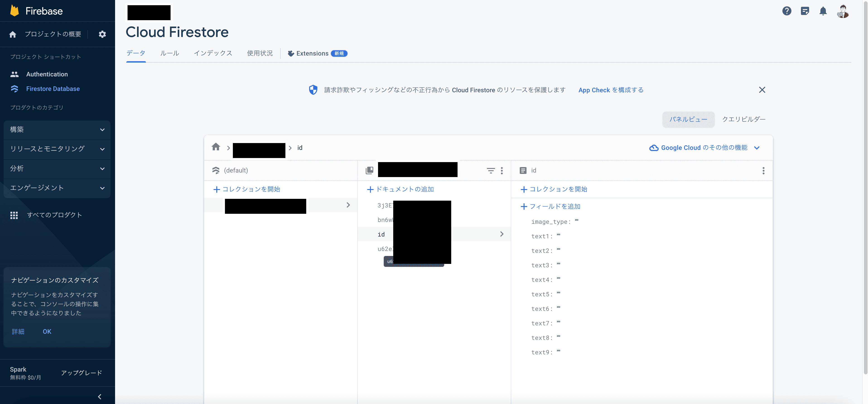Click id in the breadcrumb path
868x404 pixels.
tap(299, 148)
